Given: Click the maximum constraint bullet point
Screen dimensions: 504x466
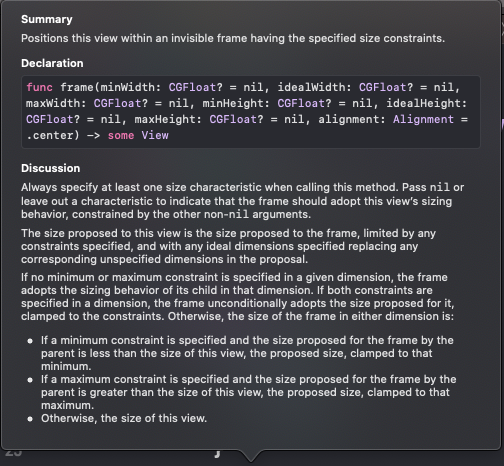Looking at the screenshot, I should (x=248, y=392).
